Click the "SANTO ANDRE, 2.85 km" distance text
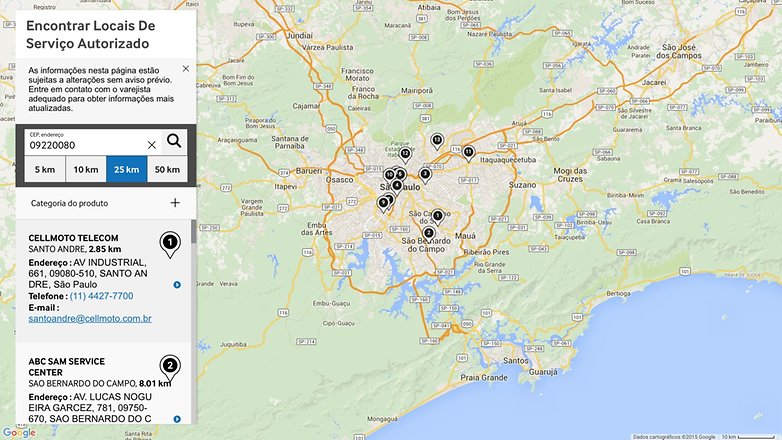 (x=75, y=249)
